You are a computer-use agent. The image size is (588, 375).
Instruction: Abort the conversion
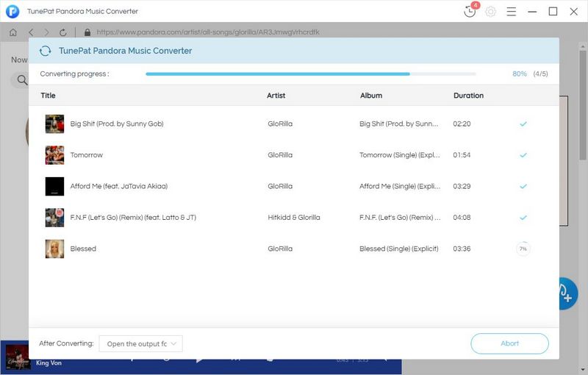(x=509, y=343)
